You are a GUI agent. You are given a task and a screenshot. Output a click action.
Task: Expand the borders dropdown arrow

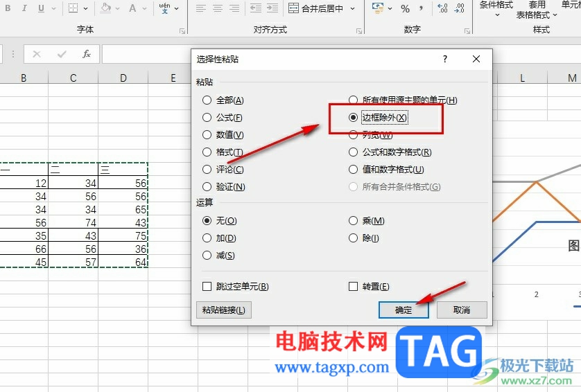[86, 8]
